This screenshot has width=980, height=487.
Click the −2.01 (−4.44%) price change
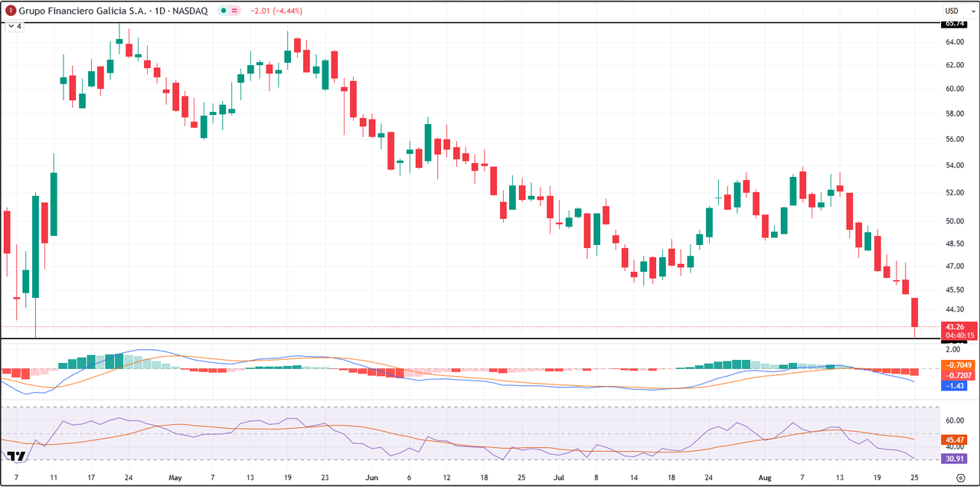[276, 11]
